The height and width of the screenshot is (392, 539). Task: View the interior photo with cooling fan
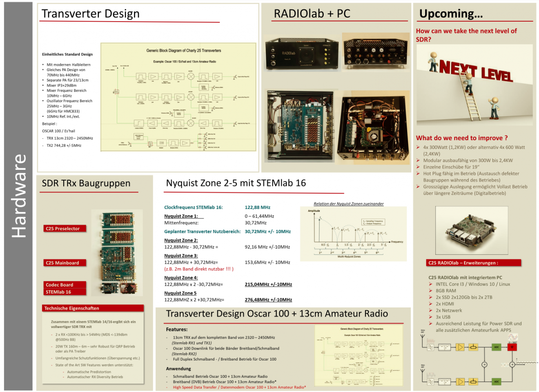374,127
